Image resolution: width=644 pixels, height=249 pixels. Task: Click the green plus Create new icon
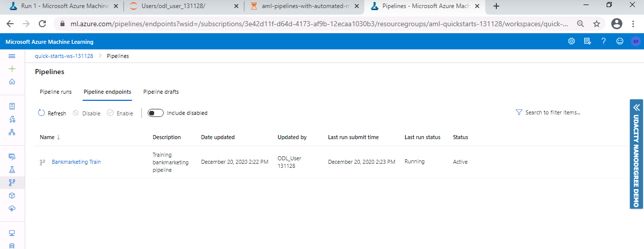coord(12,69)
